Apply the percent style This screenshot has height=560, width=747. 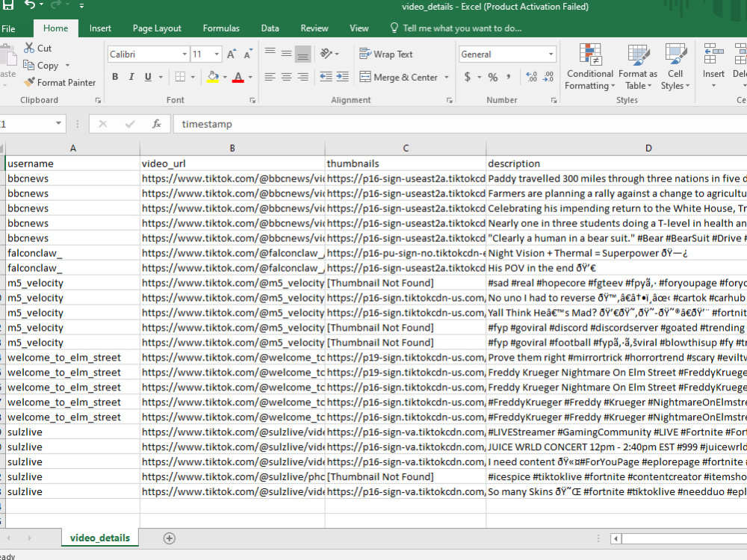click(492, 77)
